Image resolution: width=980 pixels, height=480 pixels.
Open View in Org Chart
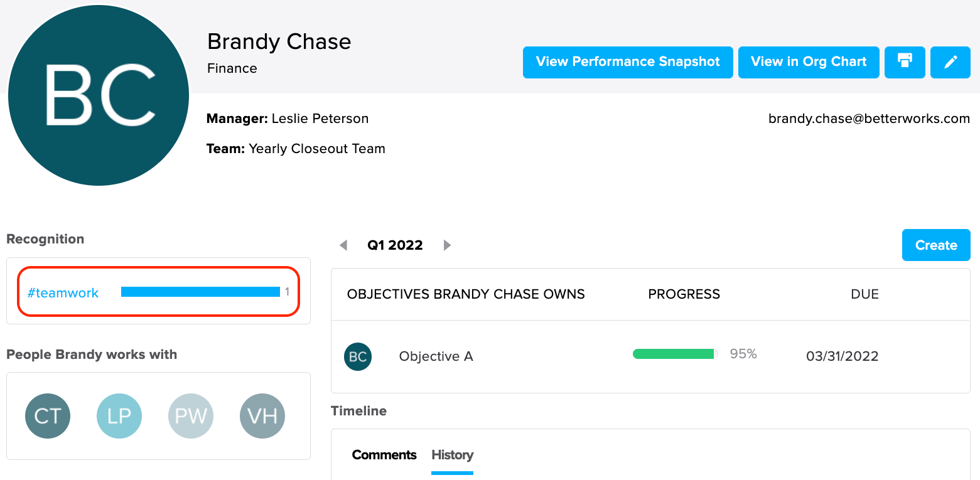(809, 62)
